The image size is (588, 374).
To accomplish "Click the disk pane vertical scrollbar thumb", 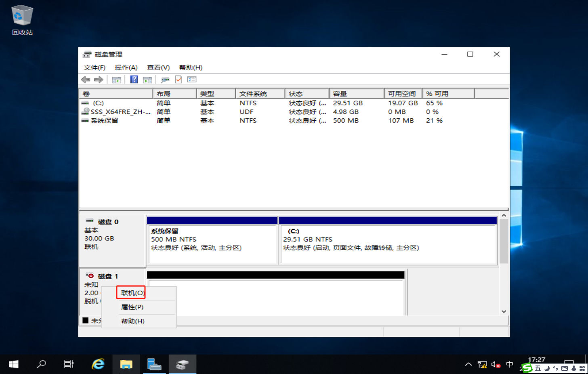I will (504, 242).
